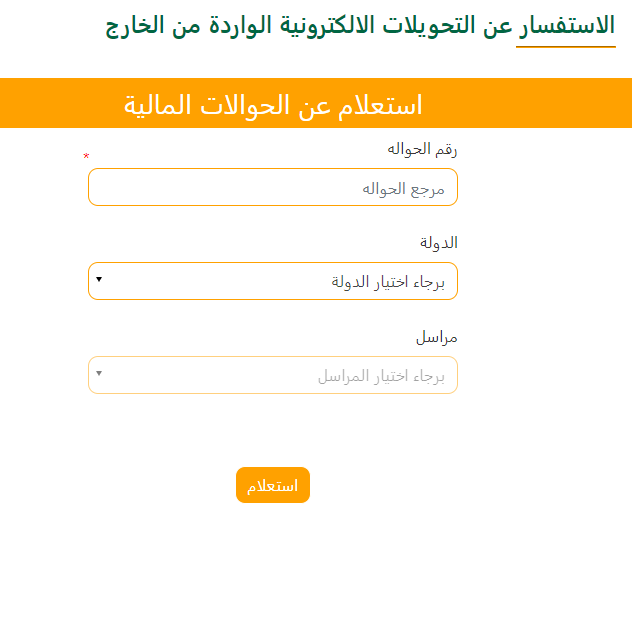Image resolution: width=644 pixels, height=643 pixels.
Task: Click the country dropdown arrow
Action: pos(99,279)
